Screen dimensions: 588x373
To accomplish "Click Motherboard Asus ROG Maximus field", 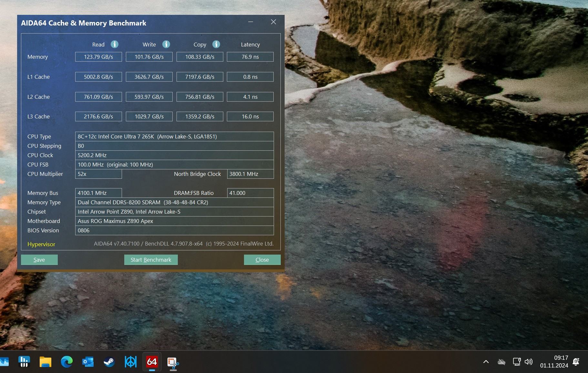I will (175, 221).
